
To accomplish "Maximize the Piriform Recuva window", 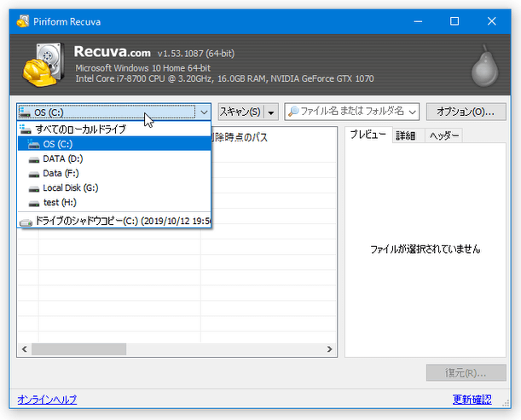I will coord(454,21).
